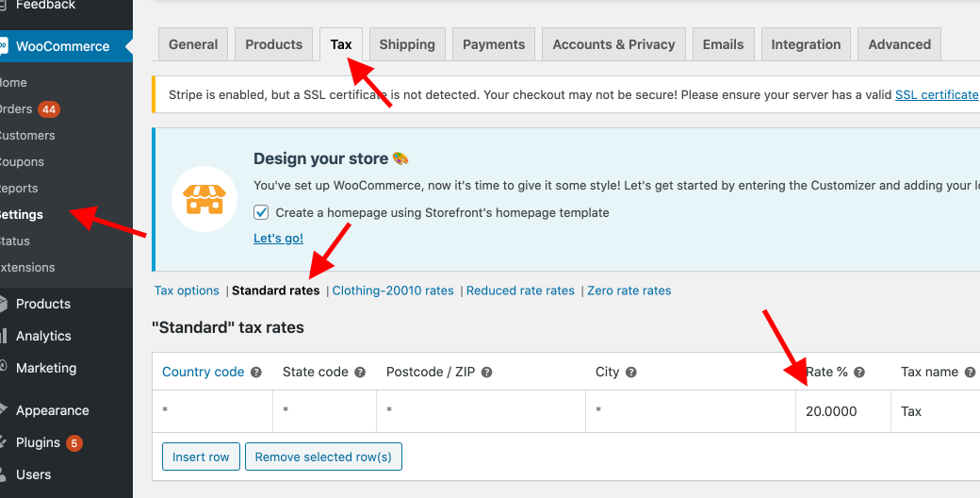Go to Coupons in WooCommerce submenu
Viewport: 980px width, 498px height.
pyautogui.click(x=22, y=162)
